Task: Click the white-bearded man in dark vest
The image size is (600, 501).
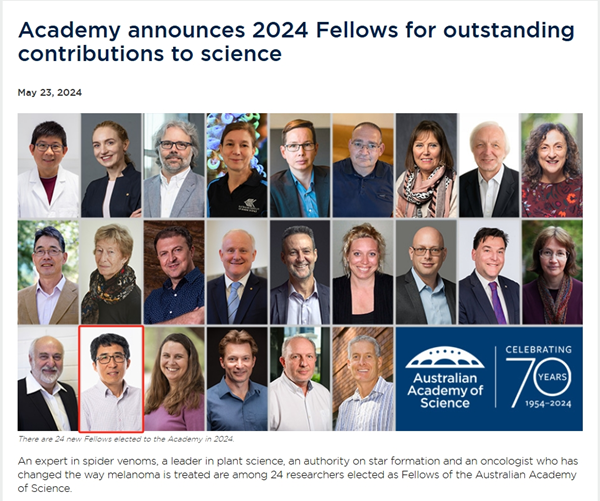Action: click(x=47, y=379)
